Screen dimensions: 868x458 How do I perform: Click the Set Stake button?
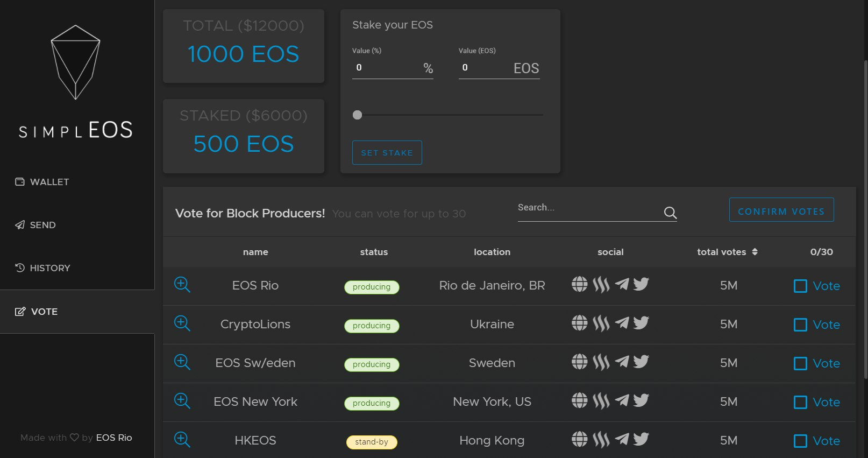pyautogui.click(x=387, y=152)
